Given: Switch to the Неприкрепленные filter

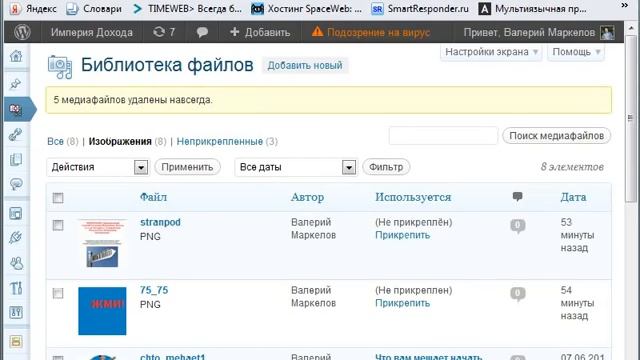Looking at the screenshot, I should point(220,141).
